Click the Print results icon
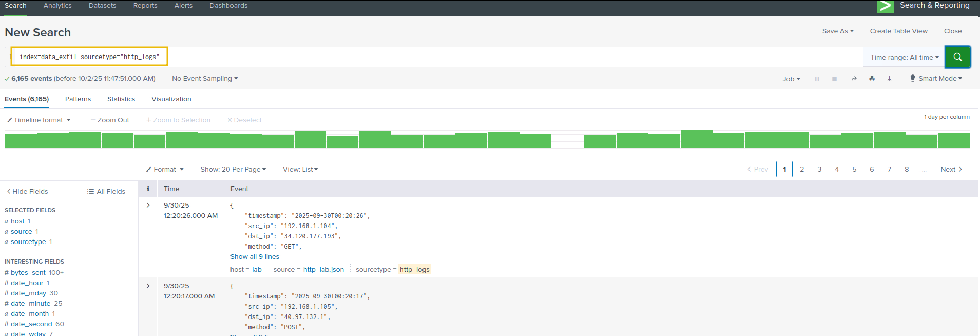Screen dimensions: 980x336 pos(872,79)
